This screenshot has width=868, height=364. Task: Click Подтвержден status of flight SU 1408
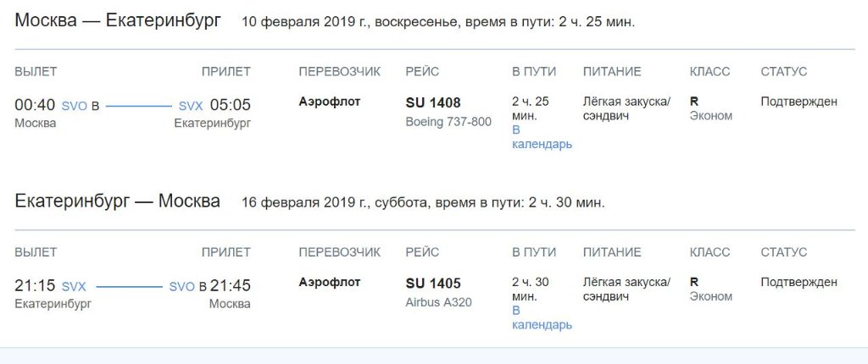click(x=798, y=102)
